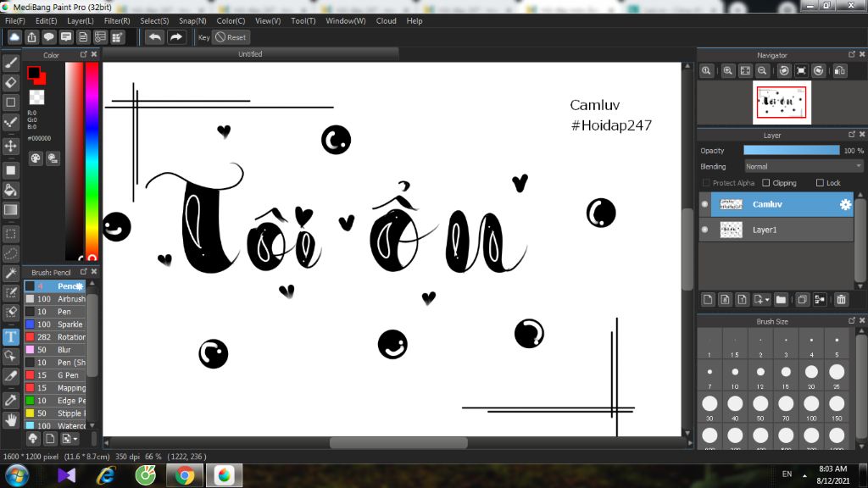868x488 pixels.
Task: Adjust the layer Opacity slider
Action: 791,151
